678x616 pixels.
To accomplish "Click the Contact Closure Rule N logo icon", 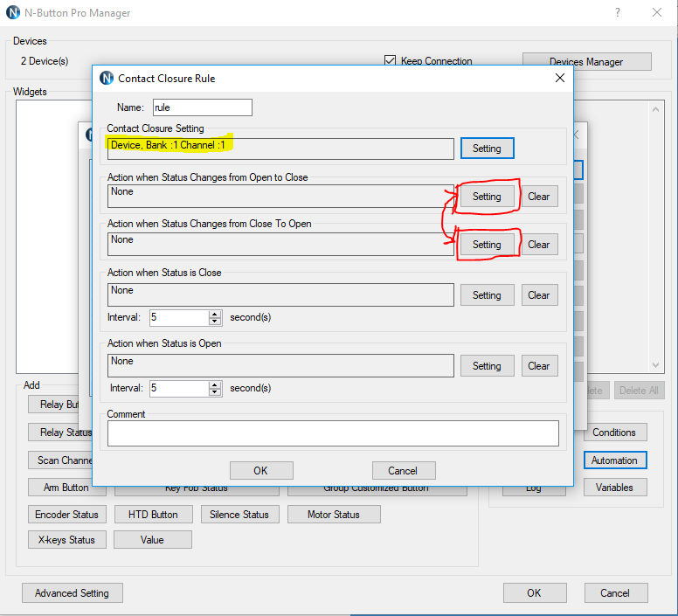I will coord(107,79).
